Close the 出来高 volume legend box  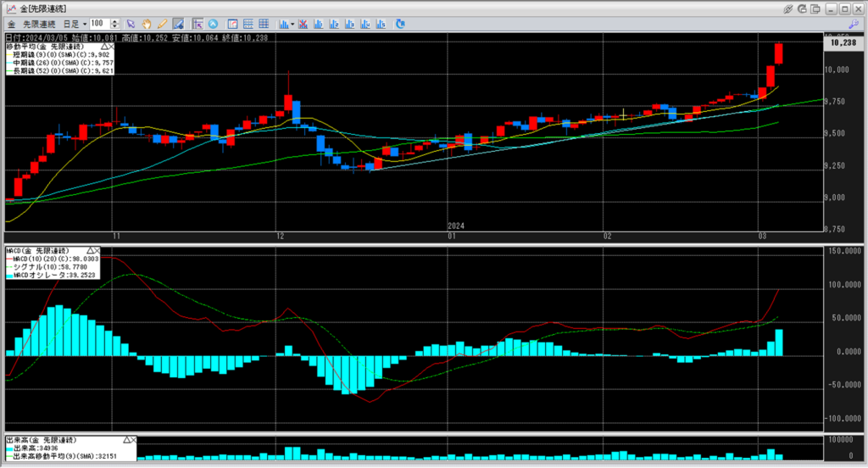pyautogui.click(x=132, y=441)
